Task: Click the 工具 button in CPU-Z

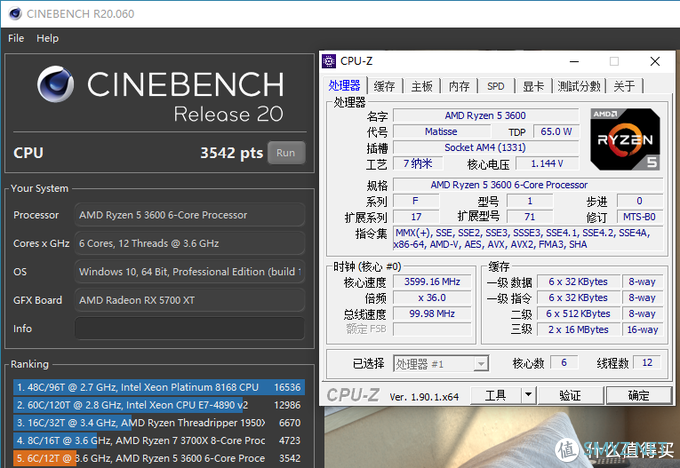Action: click(496, 395)
